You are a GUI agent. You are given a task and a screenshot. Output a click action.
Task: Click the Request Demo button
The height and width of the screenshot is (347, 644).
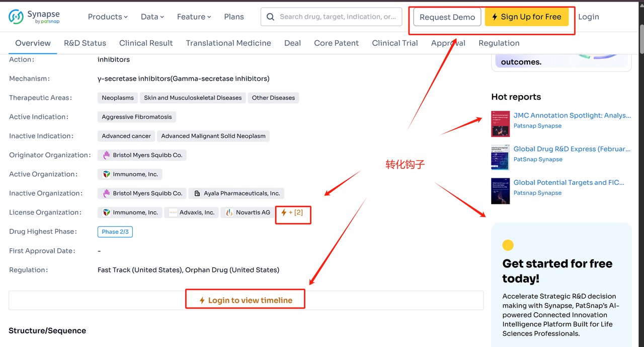point(447,17)
